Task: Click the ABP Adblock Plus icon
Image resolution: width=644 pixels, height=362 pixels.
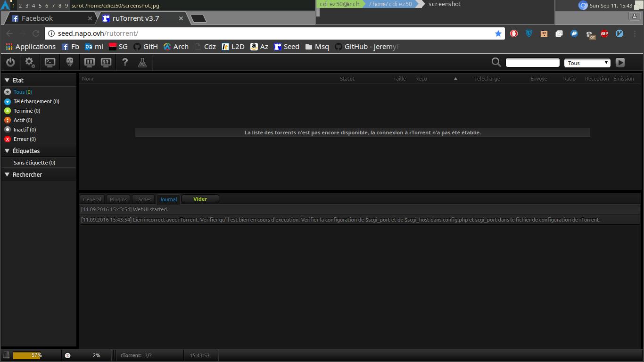Action: (604, 33)
